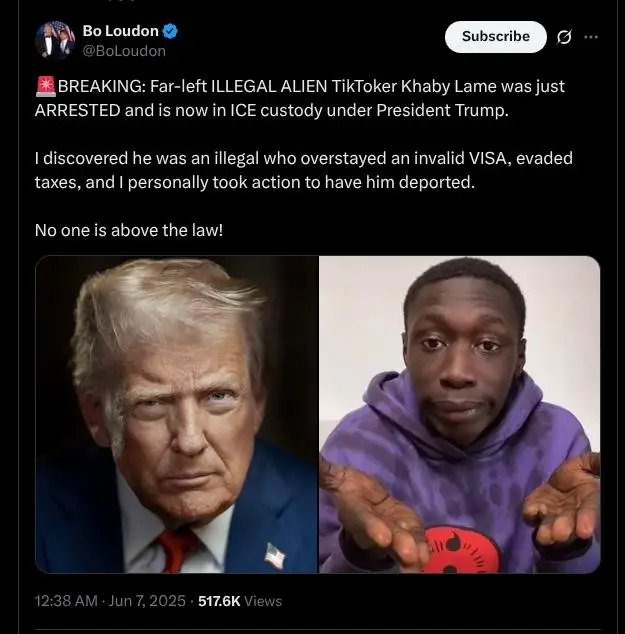
Task: Open the right photo of man in purple hoodie
Action: (460, 414)
